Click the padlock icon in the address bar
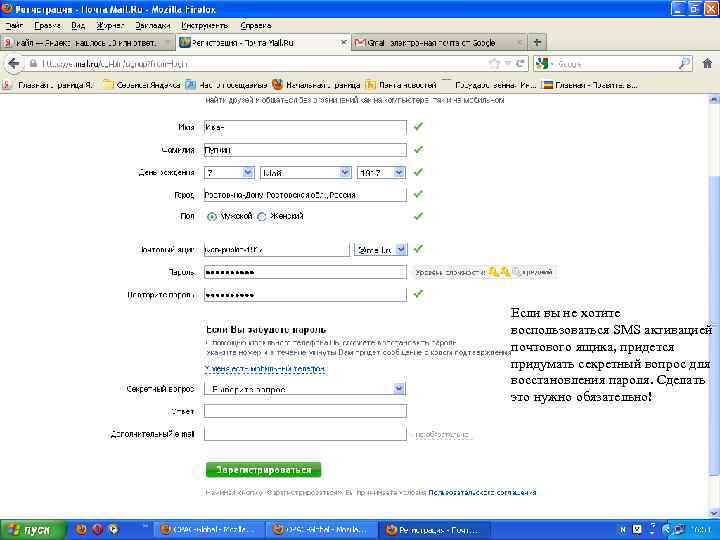 (33, 63)
